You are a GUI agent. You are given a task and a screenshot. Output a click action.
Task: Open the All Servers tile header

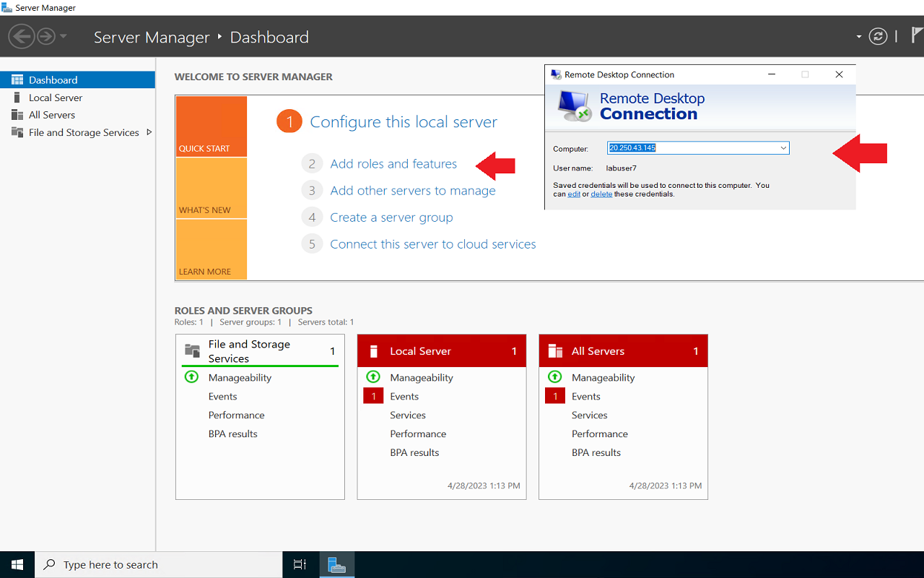click(x=624, y=351)
